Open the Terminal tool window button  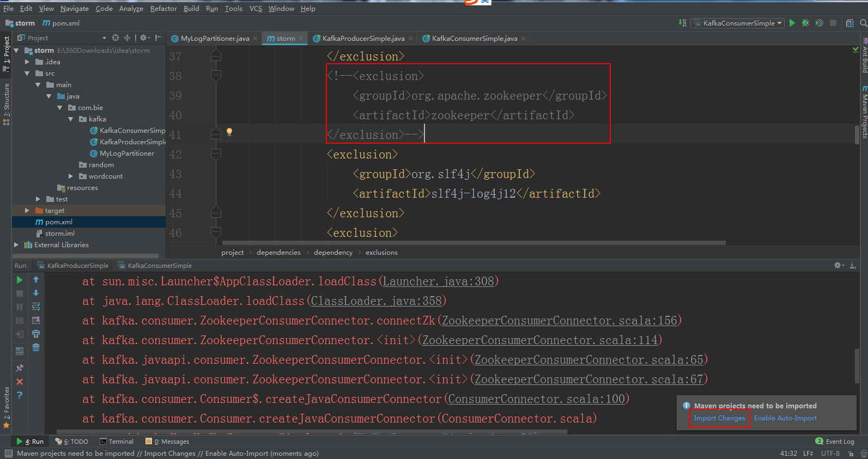click(x=117, y=442)
